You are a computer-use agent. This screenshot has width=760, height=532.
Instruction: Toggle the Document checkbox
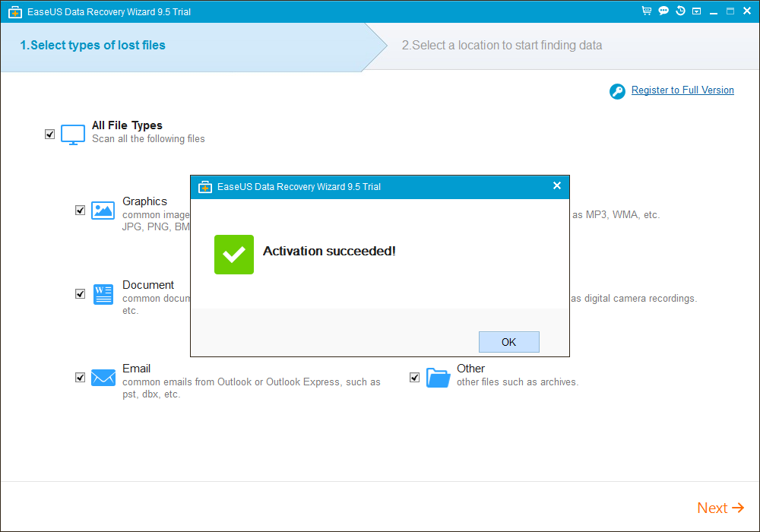[80, 294]
